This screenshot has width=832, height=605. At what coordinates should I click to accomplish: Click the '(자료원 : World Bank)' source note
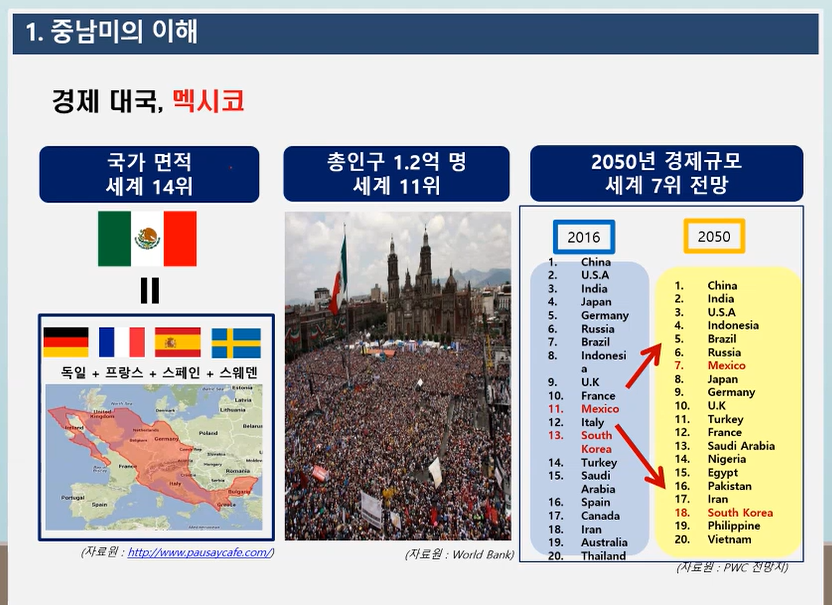[x=460, y=555]
